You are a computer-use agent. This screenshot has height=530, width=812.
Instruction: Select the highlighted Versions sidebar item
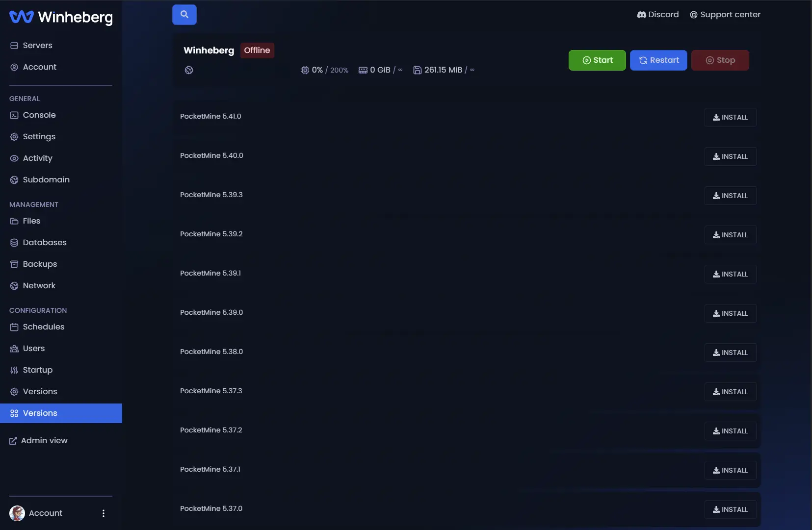pos(61,413)
